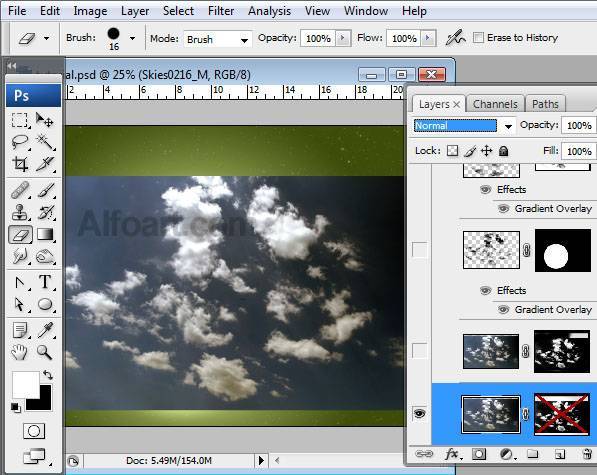The image size is (597, 475).
Task: Select the Notes tool
Action: click(20, 330)
